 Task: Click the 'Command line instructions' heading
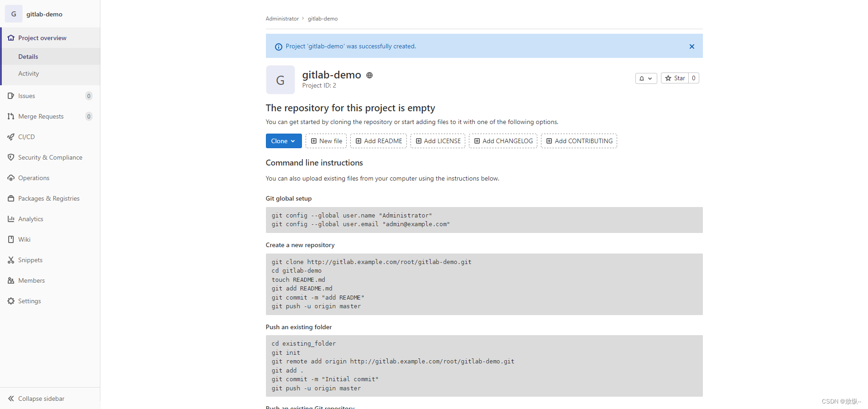click(x=314, y=163)
